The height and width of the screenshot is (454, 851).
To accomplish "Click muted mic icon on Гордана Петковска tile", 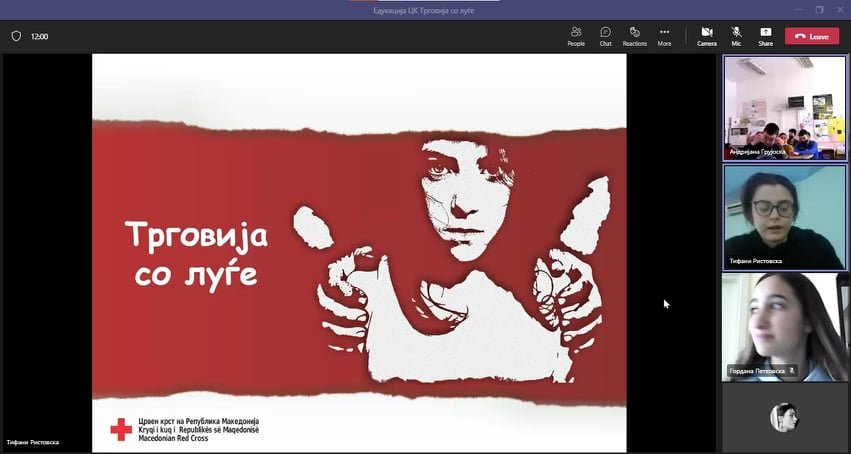I will coord(793,371).
